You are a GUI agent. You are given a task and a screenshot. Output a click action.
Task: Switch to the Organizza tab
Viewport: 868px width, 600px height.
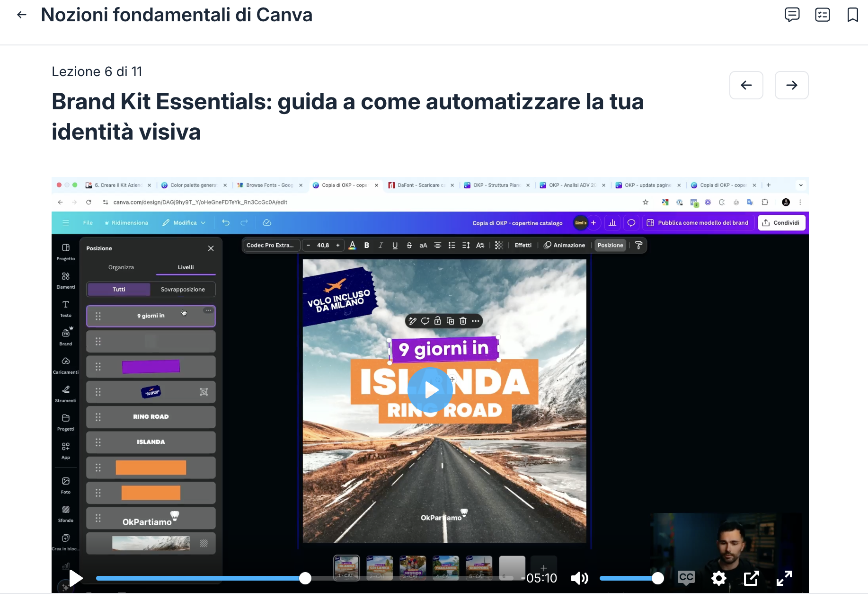(121, 267)
